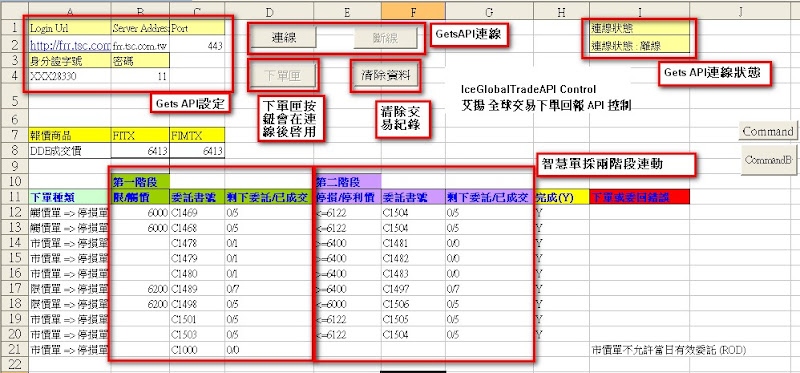Select the 報價商品 cell
The height and width of the screenshot is (373, 800).
point(70,136)
